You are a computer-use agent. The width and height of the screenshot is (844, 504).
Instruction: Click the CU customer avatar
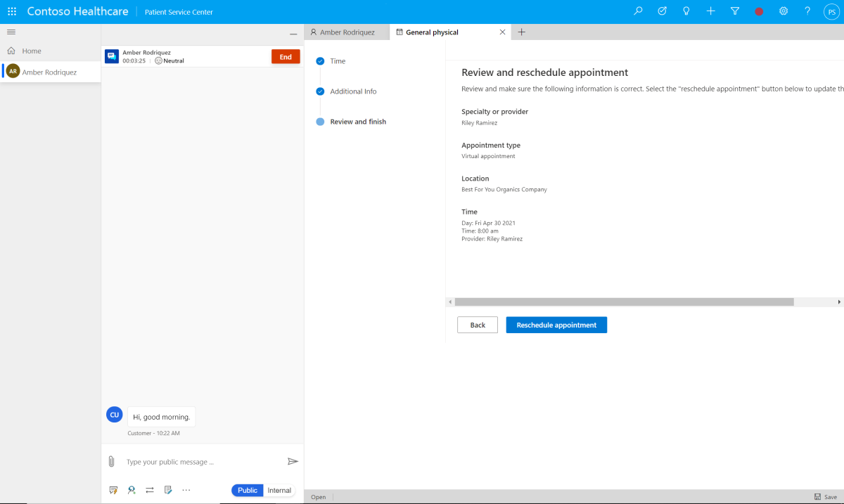click(x=114, y=415)
